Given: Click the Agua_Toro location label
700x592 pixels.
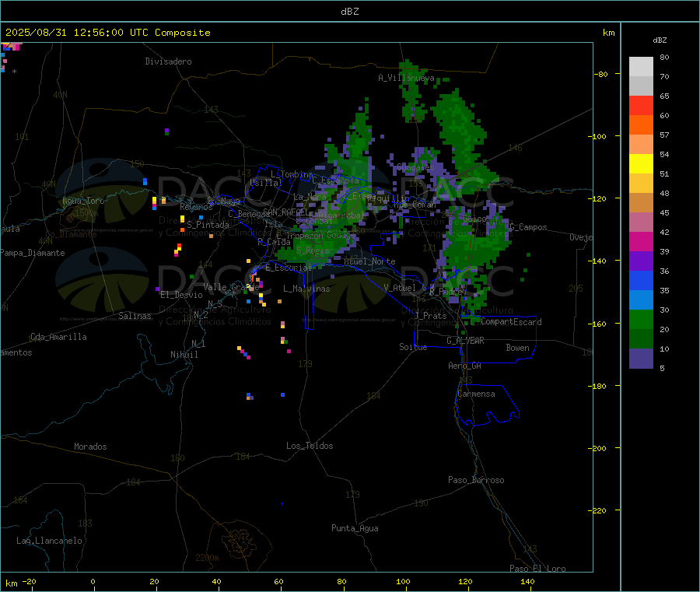Looking at the screenshot, I should point(83,201).
